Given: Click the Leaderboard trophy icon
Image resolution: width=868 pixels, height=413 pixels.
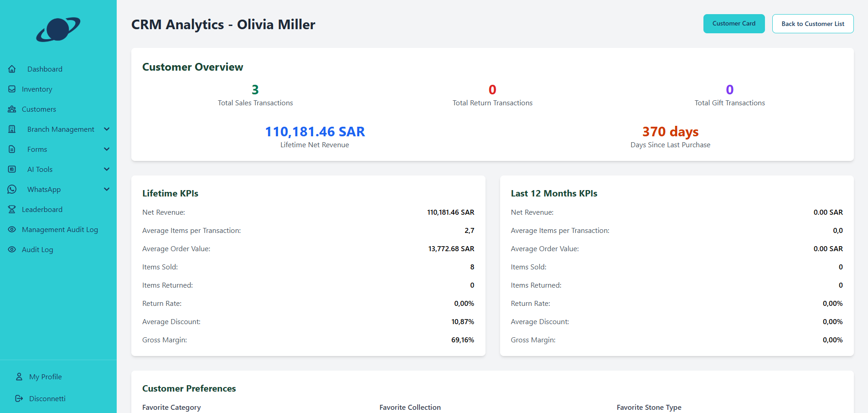Looking at the screenshot, I should pos(12,209).
